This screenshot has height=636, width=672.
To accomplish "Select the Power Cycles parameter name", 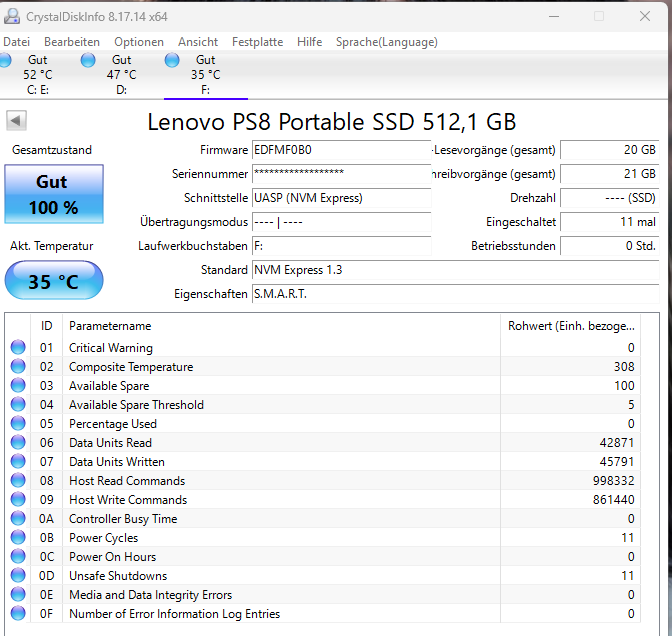I will [x=104, y=538].
